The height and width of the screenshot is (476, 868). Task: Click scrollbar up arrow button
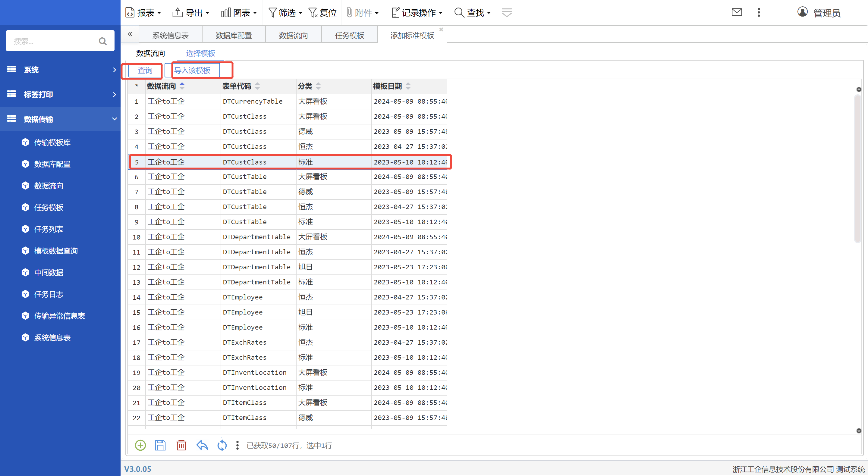[x=859, y=89]
